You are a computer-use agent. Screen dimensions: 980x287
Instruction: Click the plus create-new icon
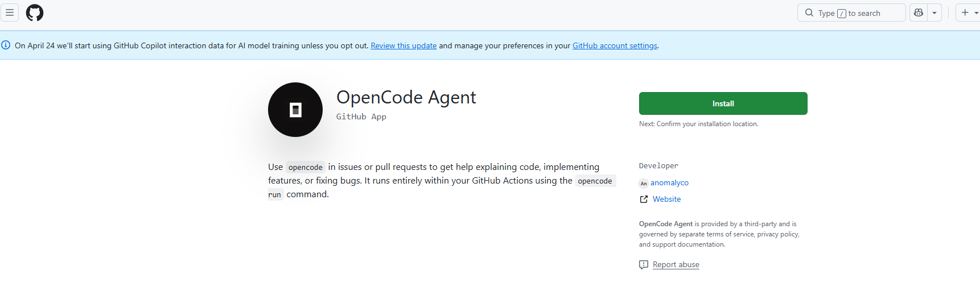(x=965, y=13)
